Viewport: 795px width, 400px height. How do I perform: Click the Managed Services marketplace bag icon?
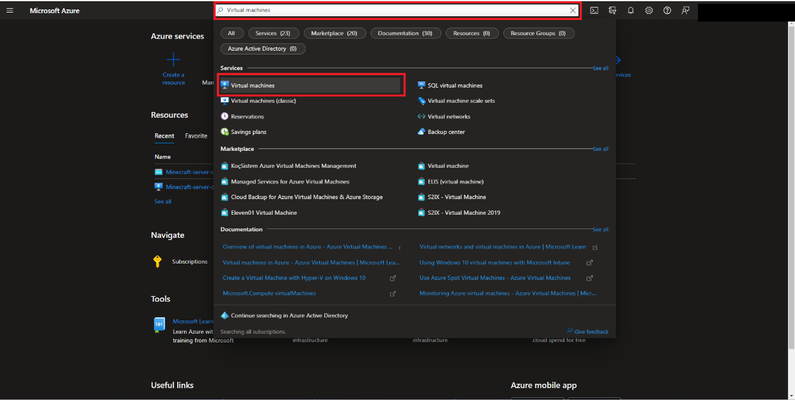[225, 181]
